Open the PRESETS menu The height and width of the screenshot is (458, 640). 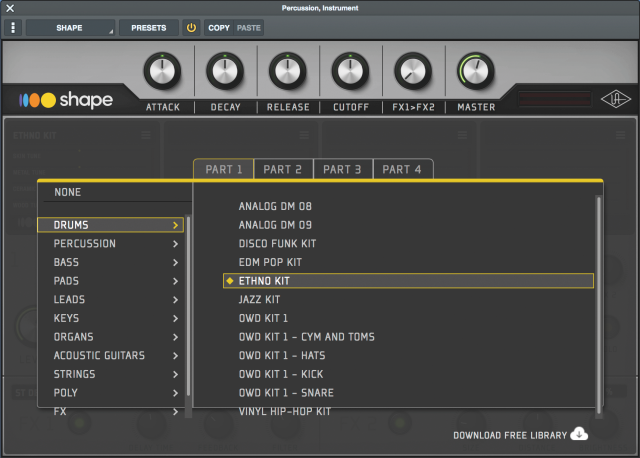point(149,28)
